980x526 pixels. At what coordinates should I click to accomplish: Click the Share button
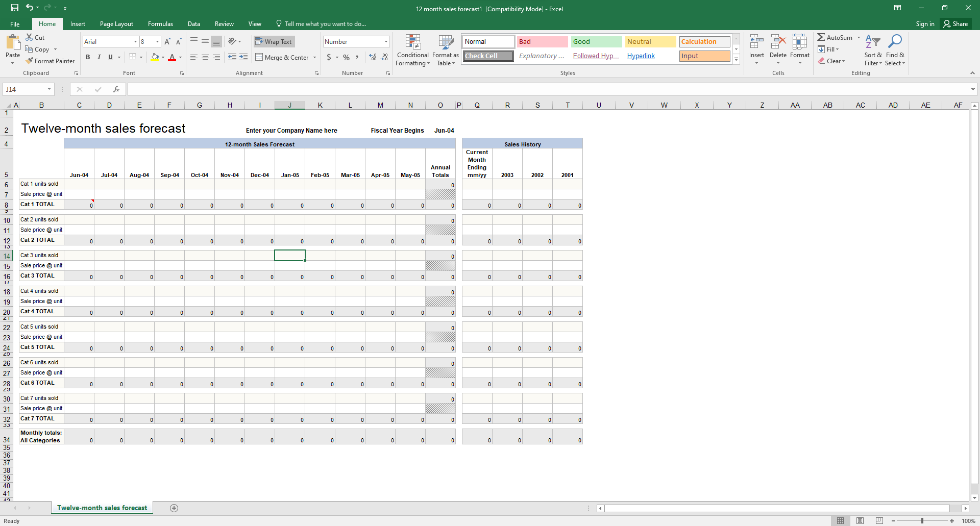[x=955, y=24]
